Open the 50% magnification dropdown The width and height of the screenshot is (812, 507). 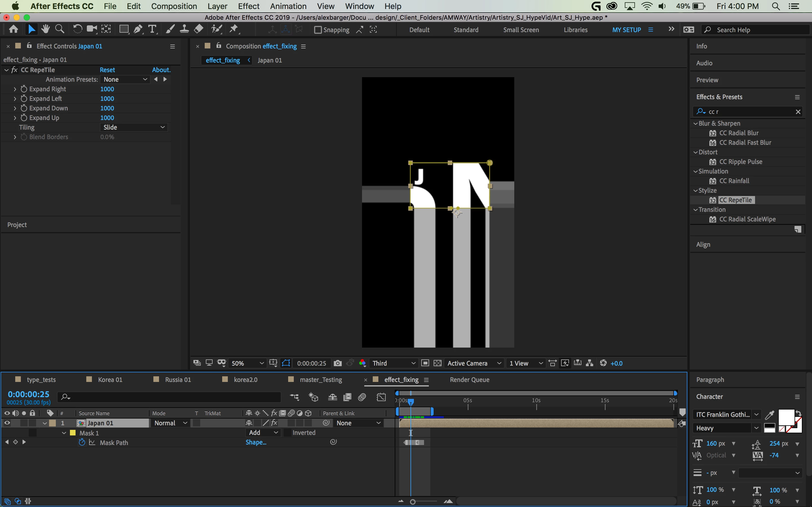click(248, 363)
